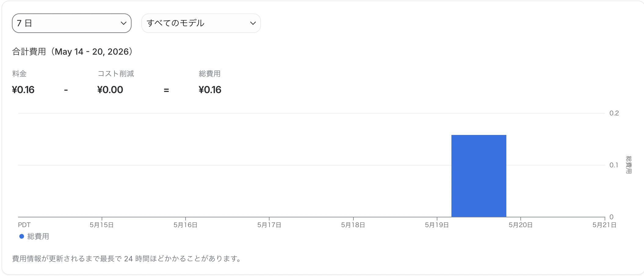Click the 5月20日 axis label

[x=521, y=225]
